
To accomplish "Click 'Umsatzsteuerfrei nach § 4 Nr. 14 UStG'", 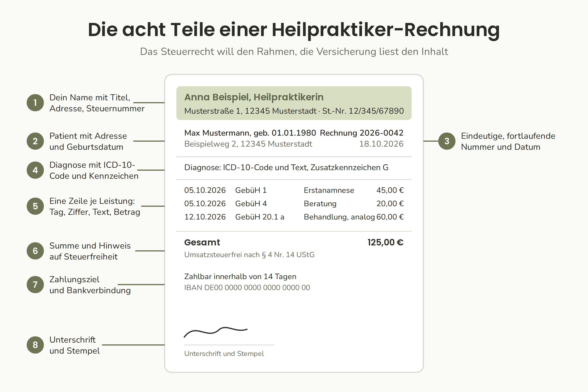I will (x=250, y=255).
